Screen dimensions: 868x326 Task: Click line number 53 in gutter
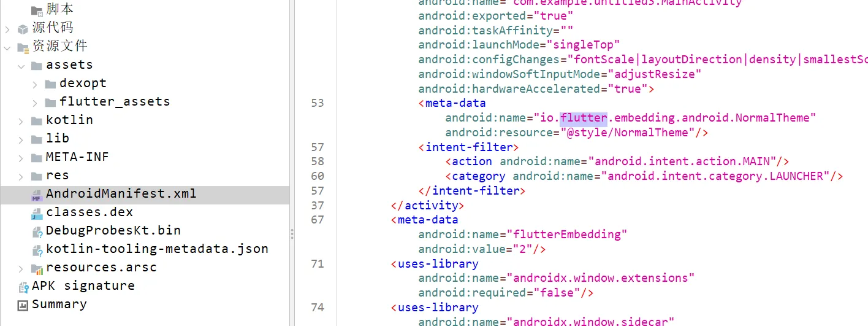(x=317, y=103)
